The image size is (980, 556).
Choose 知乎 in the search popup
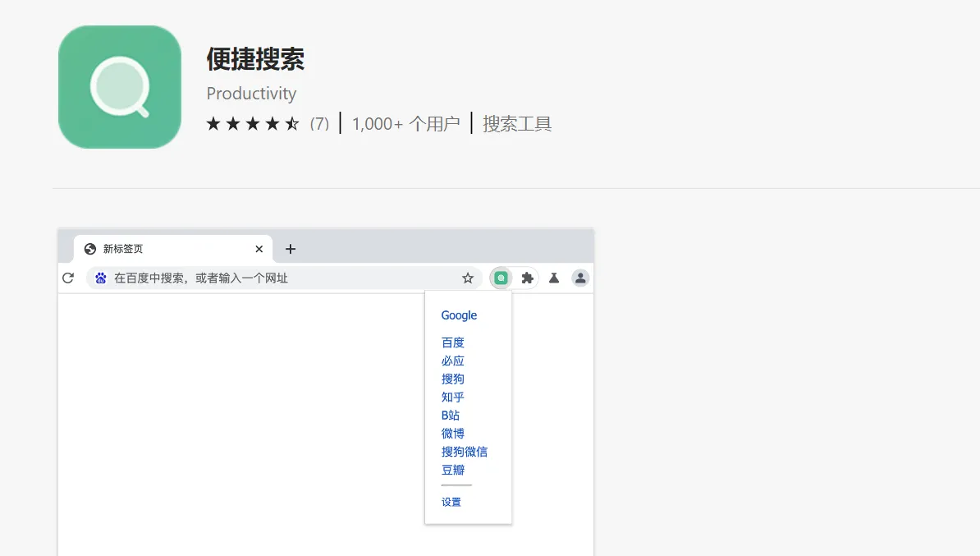pos(452,397)
